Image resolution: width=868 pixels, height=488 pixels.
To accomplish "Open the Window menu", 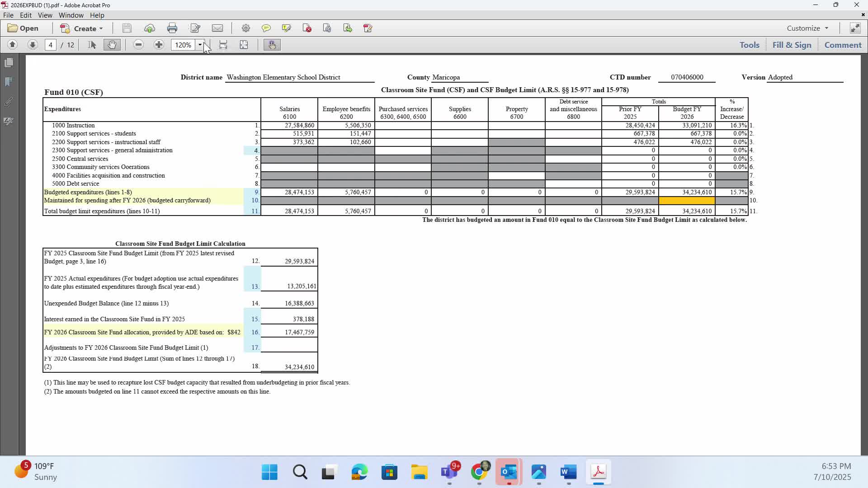I will tap(71, 15).
